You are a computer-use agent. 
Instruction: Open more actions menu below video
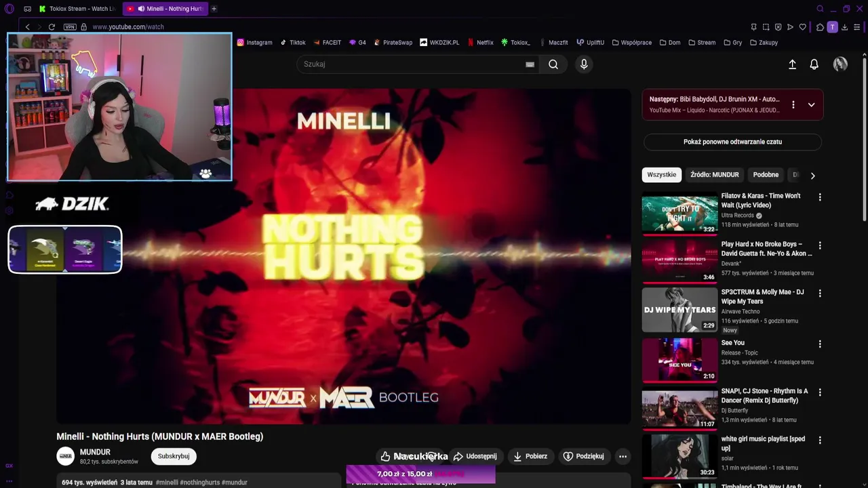[x=623, y=456]
